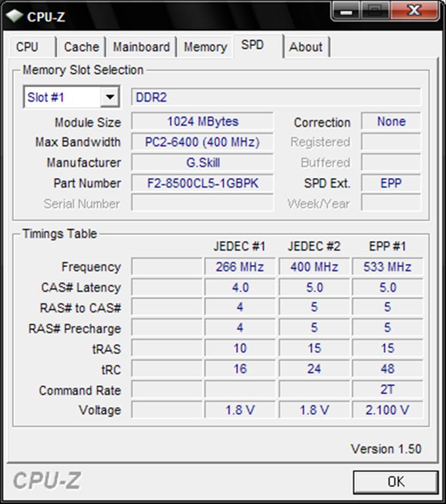446x504 pixels.
Task: Click the SPD Ext. value EPP
Action: click(x=391, y=183)
